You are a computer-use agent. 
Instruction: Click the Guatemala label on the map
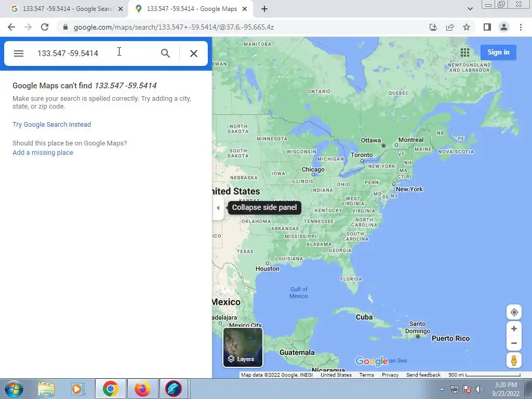[x=297, y=353]
